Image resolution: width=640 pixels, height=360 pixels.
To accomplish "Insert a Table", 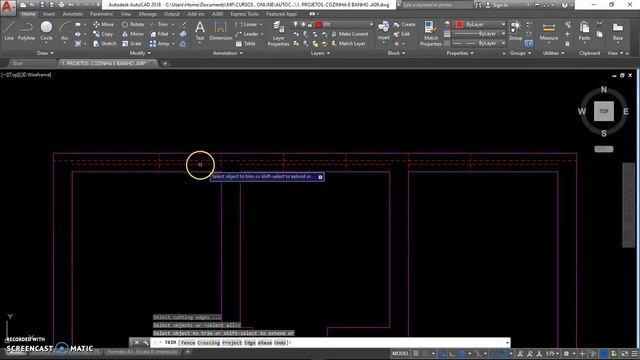I will (246, 44).
